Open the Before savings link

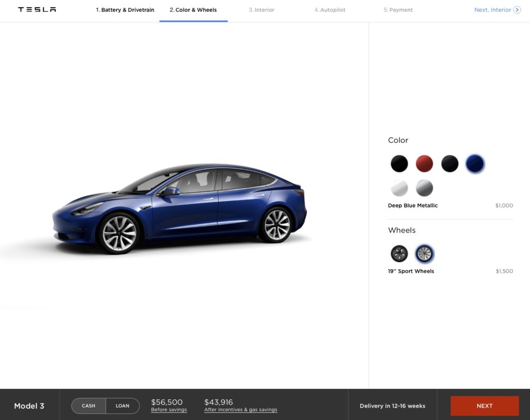(x=169, y=410)
